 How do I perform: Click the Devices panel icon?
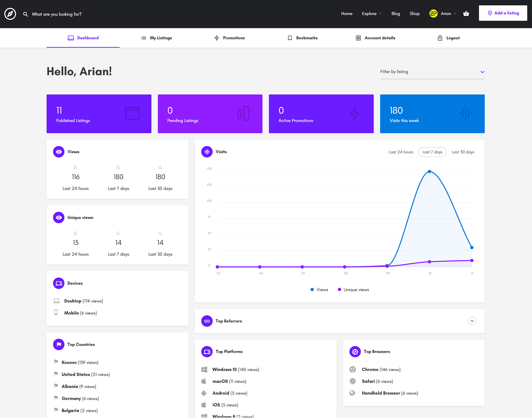(59, 283)
